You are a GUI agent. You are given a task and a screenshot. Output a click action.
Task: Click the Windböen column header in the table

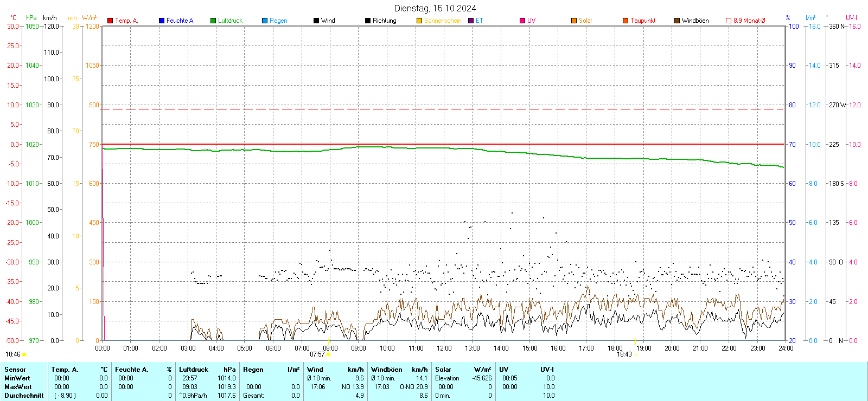387,370
